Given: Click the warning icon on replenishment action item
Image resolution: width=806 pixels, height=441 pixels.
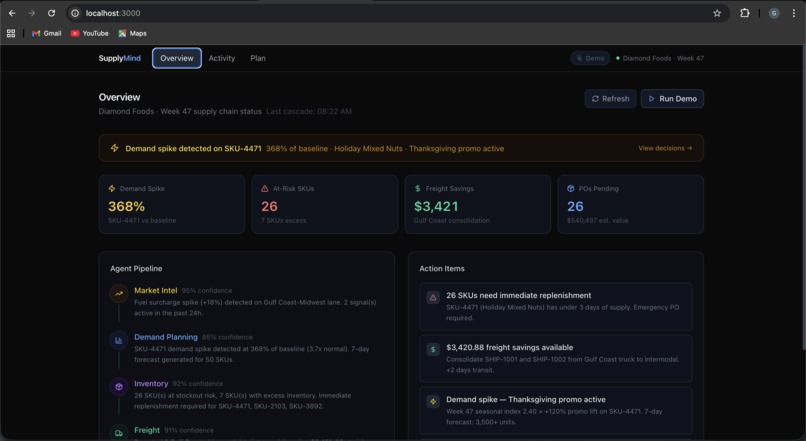Looking at the screenshot, I should click(433, 298).
